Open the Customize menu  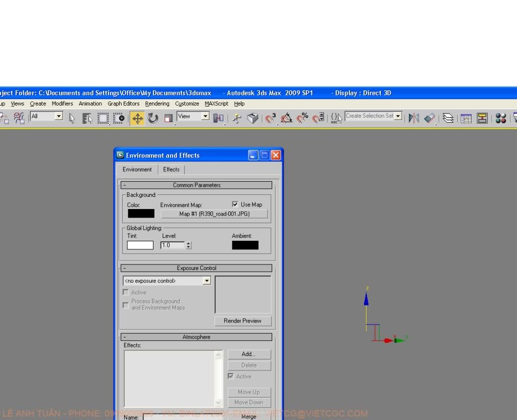pyautogui.click(x=187, y=103)
